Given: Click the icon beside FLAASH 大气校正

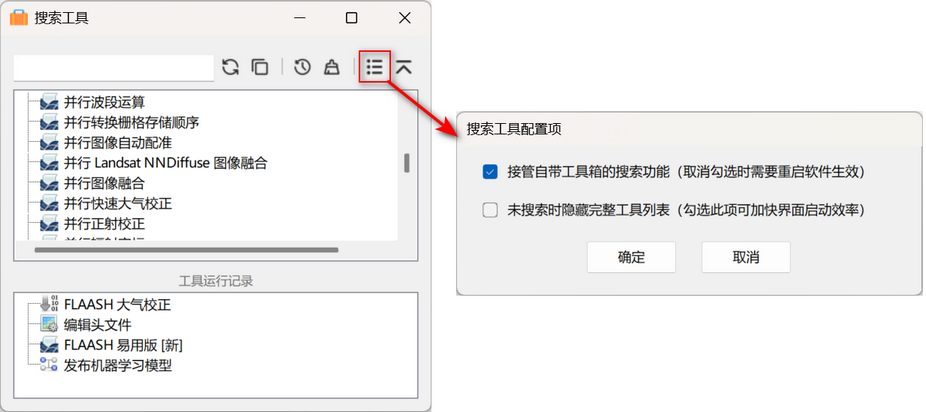Looking at the screenshot, I should [x=49, y=305].
